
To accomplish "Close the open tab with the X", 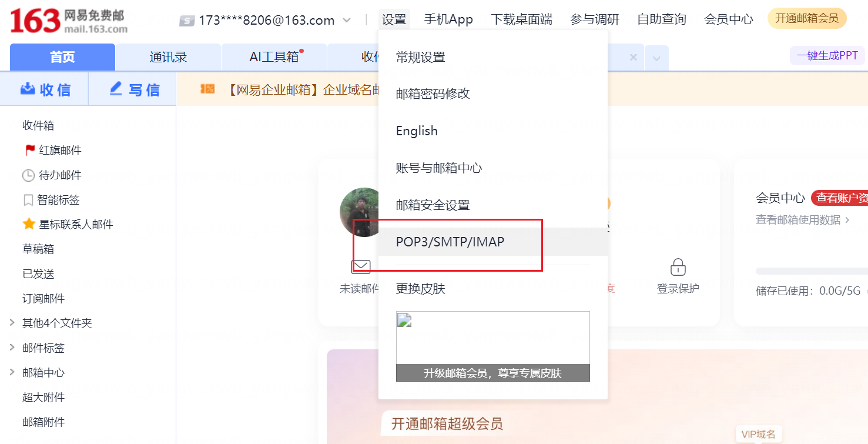I will click(633, 58).
